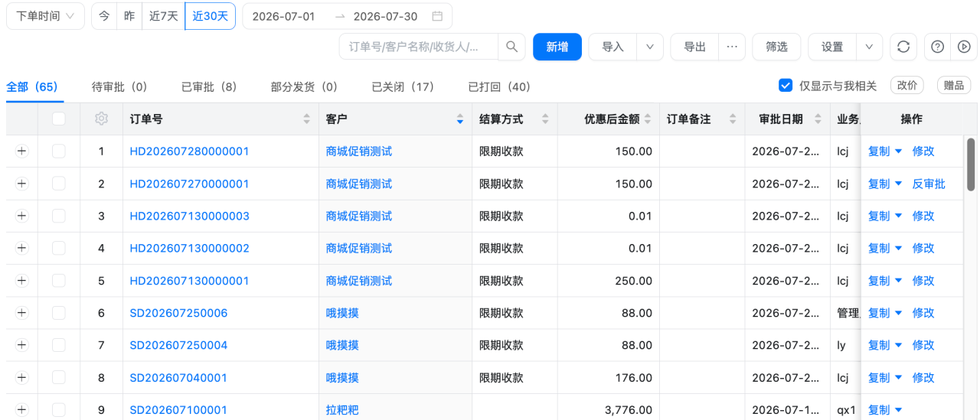The width and height of the screenshot is (980, 420).
Task: Select the 近7天 quick date filter
Action: coord(163,16)
